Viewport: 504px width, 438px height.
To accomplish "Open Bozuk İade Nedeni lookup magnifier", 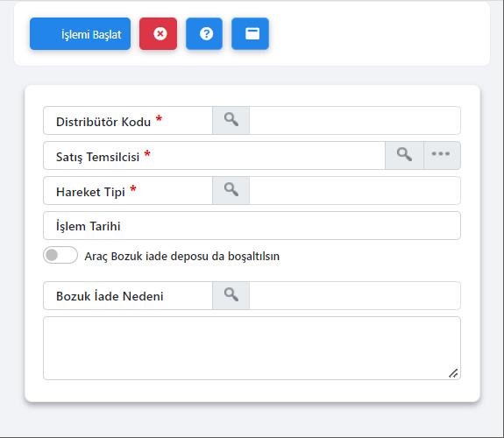I will tap(231, 295).
